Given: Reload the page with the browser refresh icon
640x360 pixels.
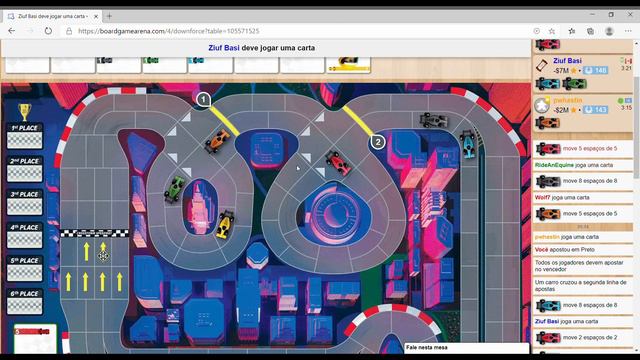Looking at the screenshot, I should pos(48,31).
